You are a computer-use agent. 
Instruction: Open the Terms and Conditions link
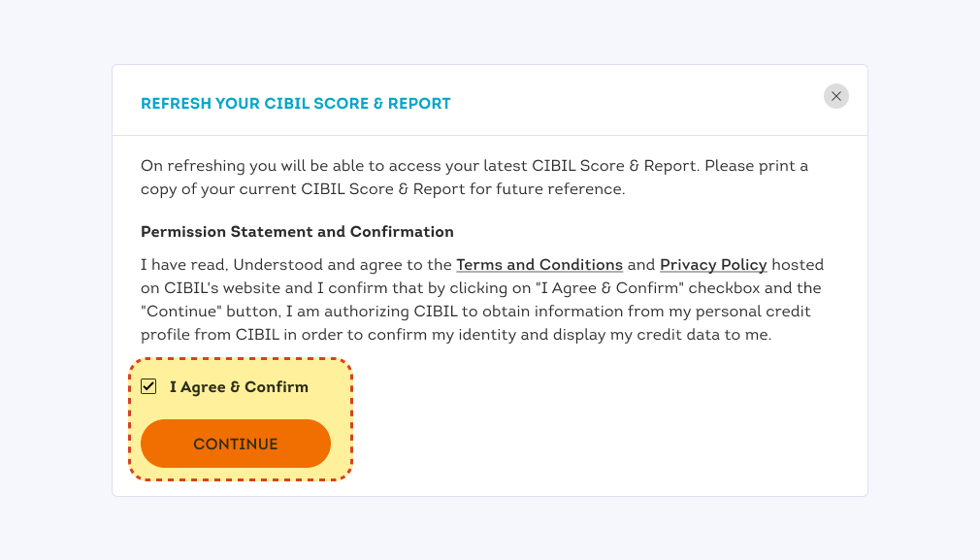pos(539,265)
